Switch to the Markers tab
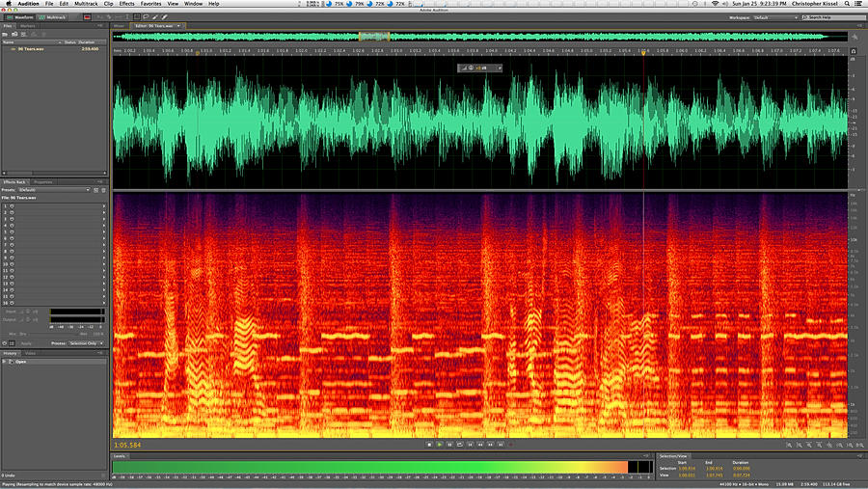 tap(27, 26)
